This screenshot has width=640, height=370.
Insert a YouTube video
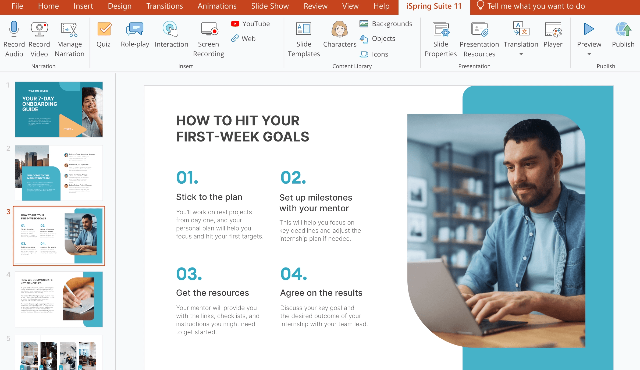click(250, 24)
